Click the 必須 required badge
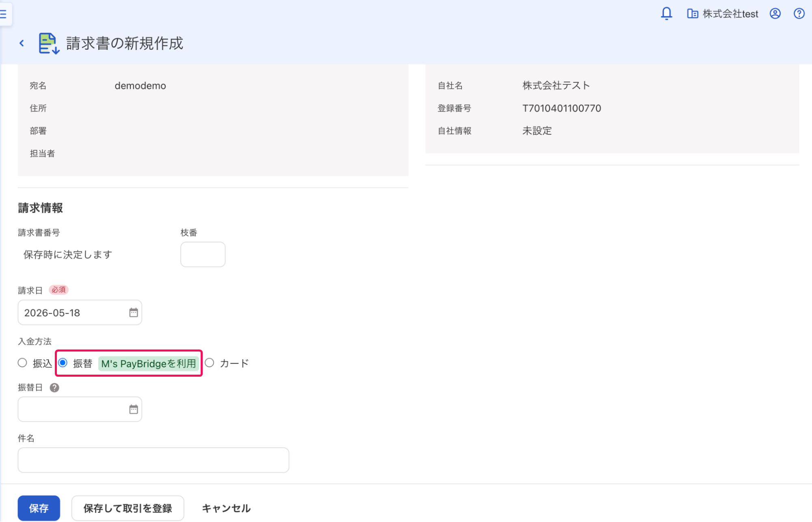 [x=58, y=290]
